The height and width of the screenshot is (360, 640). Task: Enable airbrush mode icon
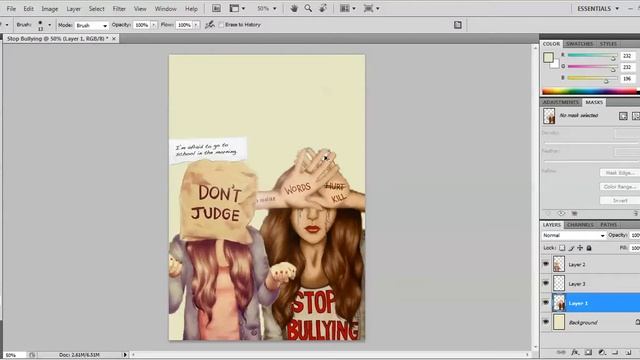point(210,25)
